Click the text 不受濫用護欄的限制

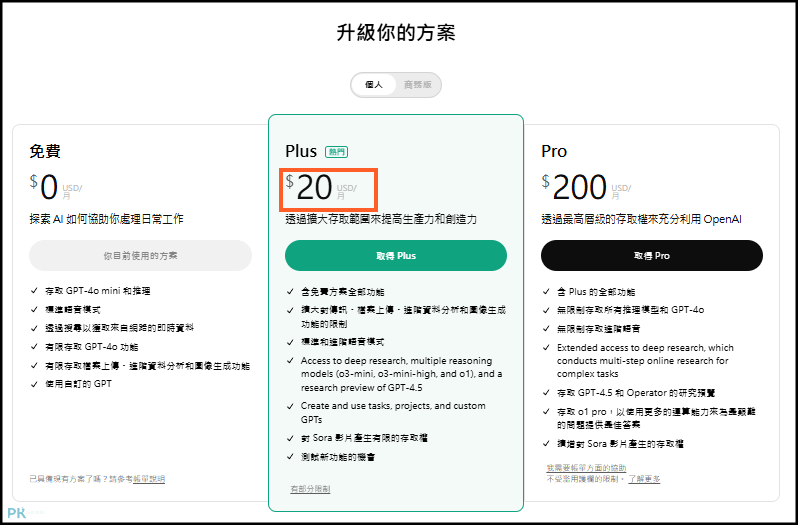coord(586,479)
